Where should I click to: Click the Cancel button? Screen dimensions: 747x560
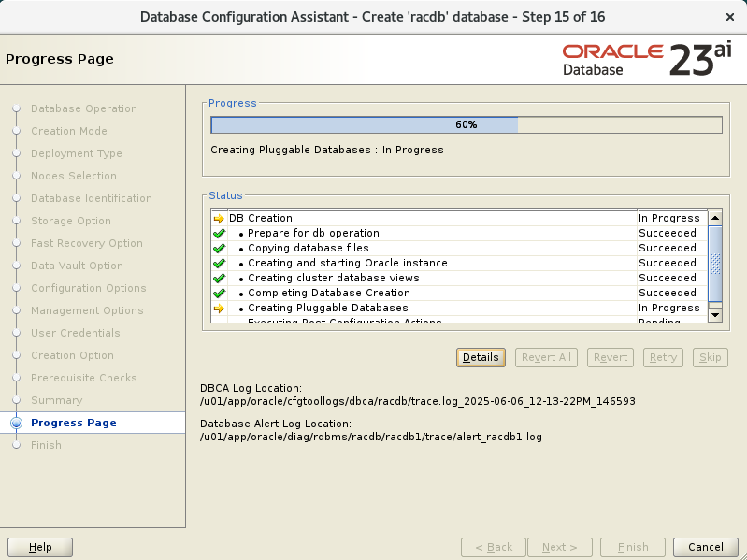pos(706,547)
